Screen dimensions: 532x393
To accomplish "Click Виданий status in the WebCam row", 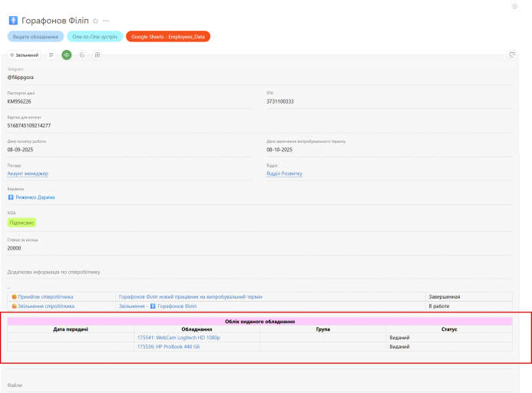I will pyautogui.click(x=399, y=337).
